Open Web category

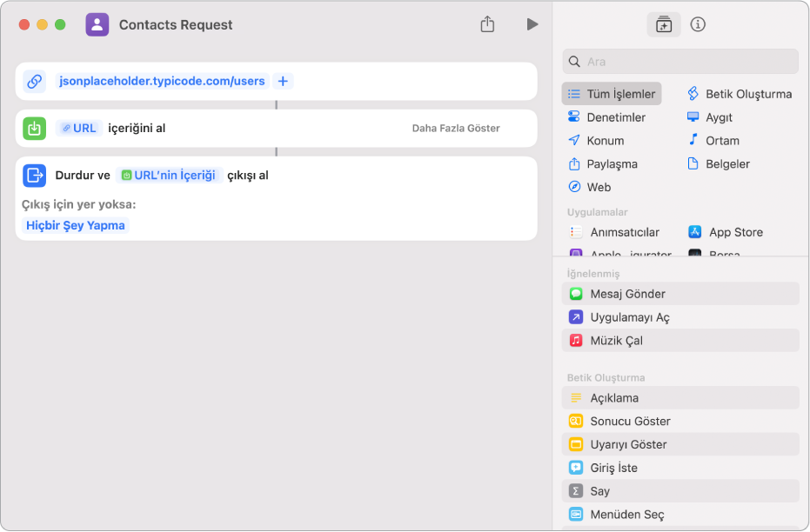[x=589, y=187]
